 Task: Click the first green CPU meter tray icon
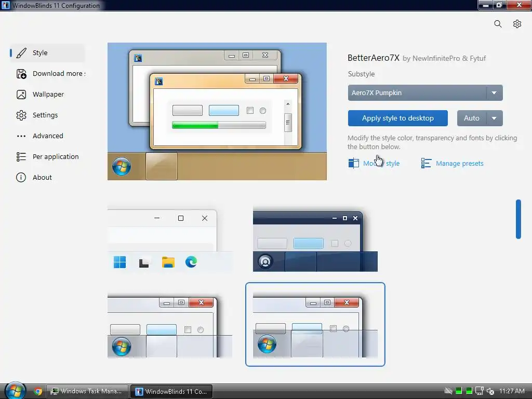(459, 391)
